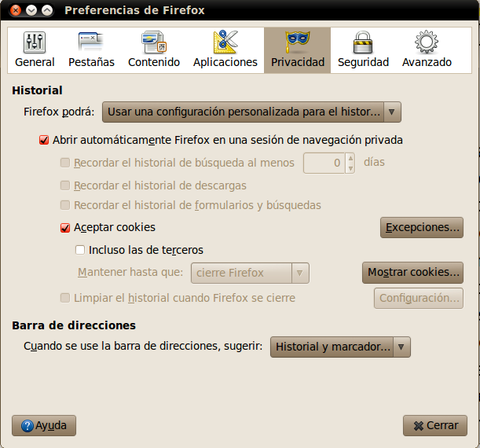Expand the Mantener hasta que dropdown

pos(250,273)
